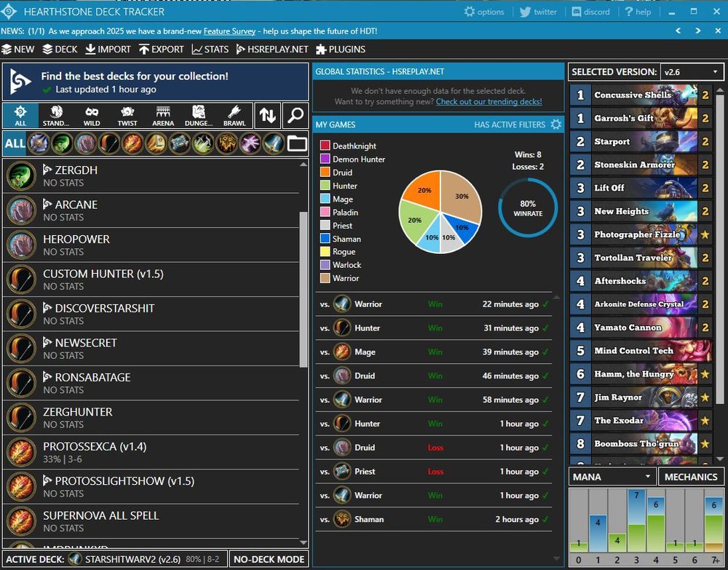Toggle the Wild format filter
The height and width of the screenshot is (570, 728).
pos(92,116)
